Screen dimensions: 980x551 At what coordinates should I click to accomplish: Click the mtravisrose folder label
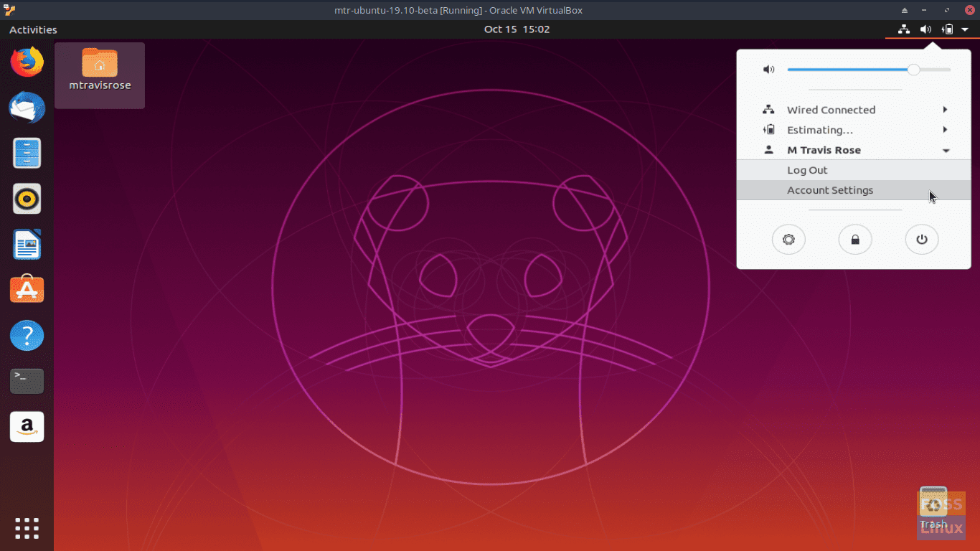coord(100,85)
